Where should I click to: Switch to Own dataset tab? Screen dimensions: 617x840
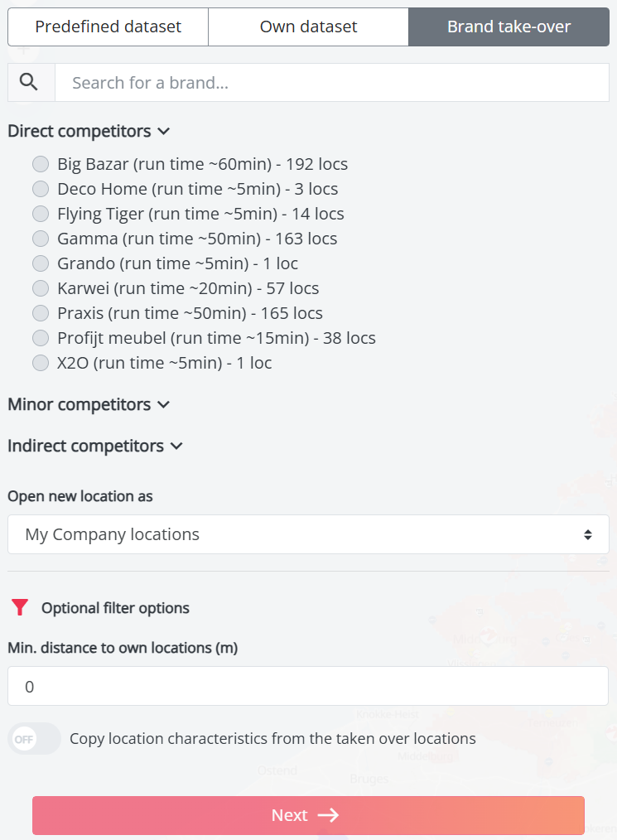(308, 27)
